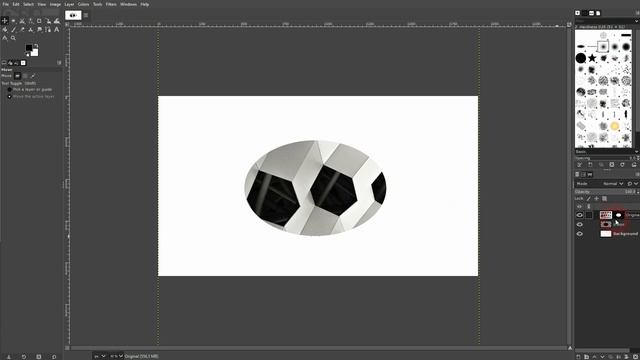640x360 pixels.
Task: Switch to the Patterns tab
Action: (x=584, y=13)
